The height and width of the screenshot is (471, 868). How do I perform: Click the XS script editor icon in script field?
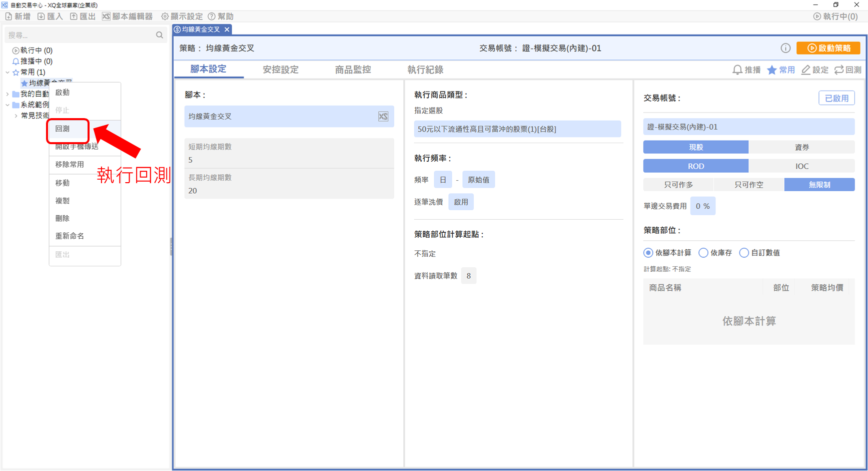[x=383, y=117]
